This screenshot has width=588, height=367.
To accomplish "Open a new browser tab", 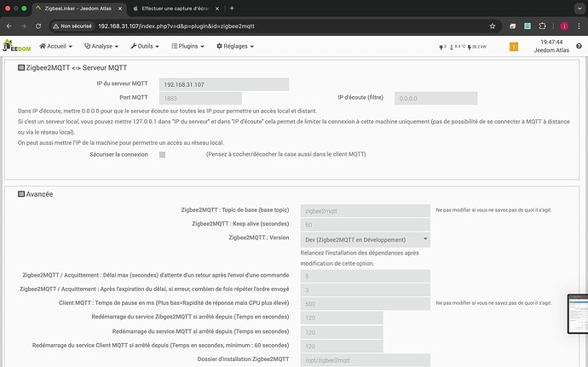I will (232, 9).
